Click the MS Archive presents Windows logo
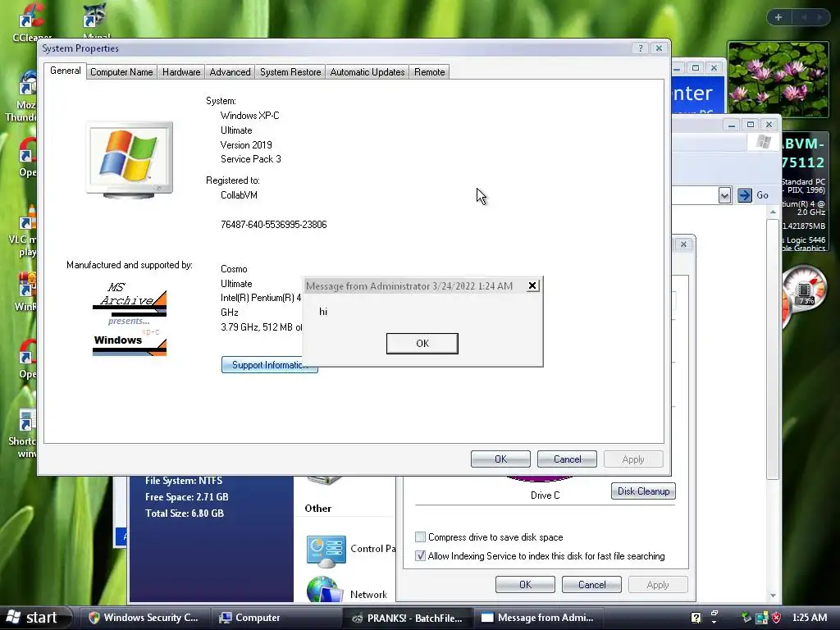840x630 pixels. pyautogui.click(x=129, y=319)
